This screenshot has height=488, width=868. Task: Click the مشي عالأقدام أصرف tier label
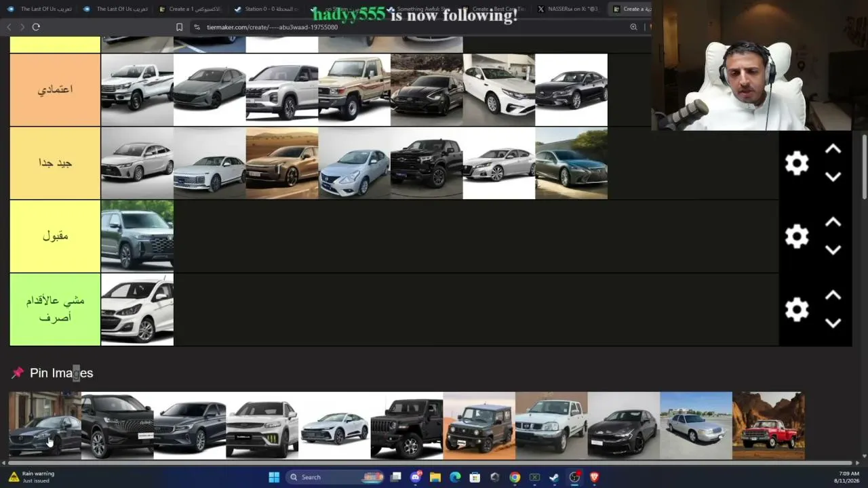[x=55, y=309]
